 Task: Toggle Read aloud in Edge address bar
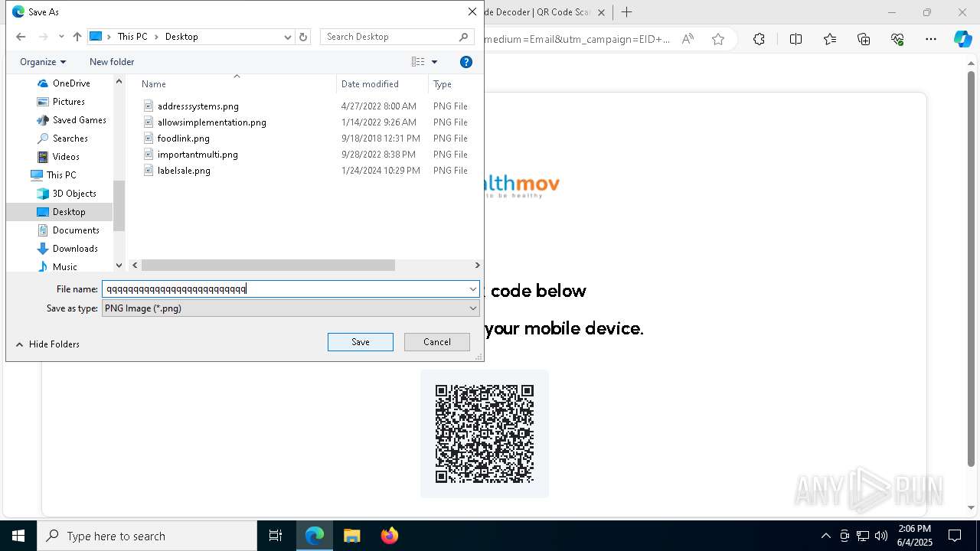pyautogui.click(x=688, y=39)
